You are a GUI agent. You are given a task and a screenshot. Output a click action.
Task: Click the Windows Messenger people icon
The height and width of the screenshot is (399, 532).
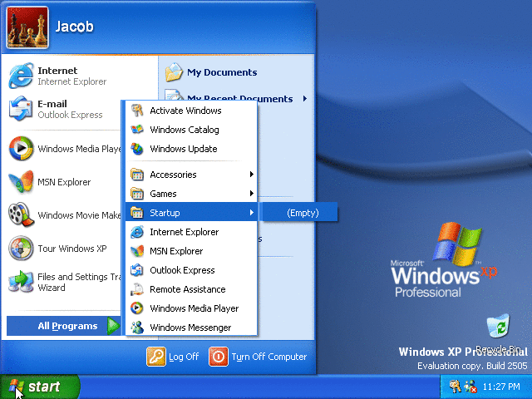137,328
